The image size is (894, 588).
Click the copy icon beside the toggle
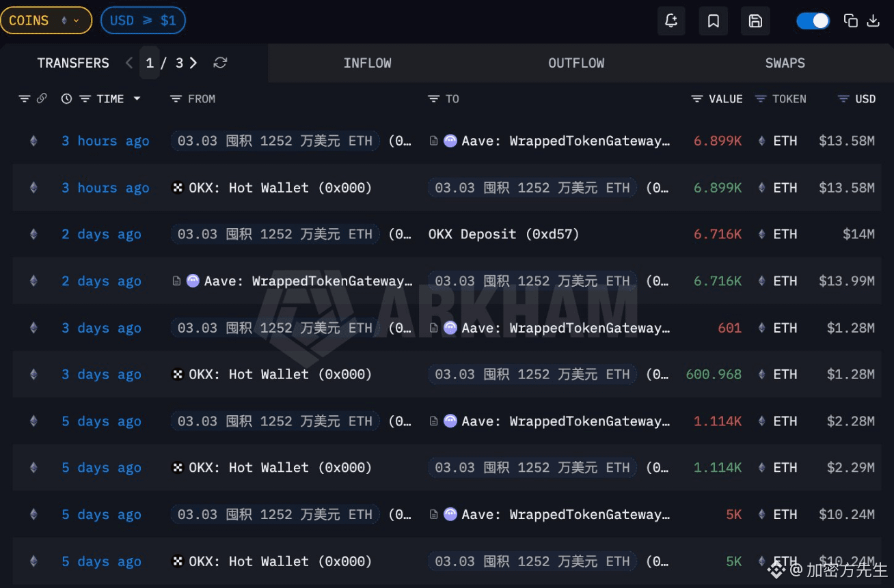click(851, 20)
